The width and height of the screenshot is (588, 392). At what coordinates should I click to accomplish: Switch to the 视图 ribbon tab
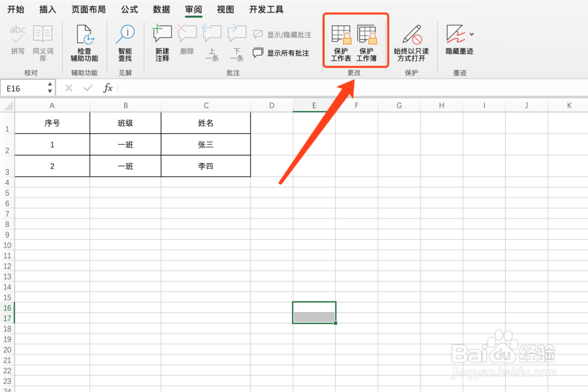pos(225,9)
